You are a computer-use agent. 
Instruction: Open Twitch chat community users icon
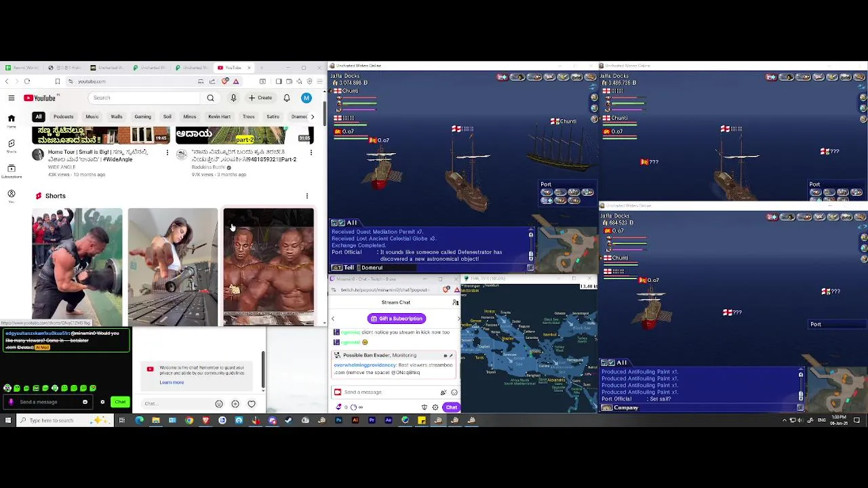[456, 302]
